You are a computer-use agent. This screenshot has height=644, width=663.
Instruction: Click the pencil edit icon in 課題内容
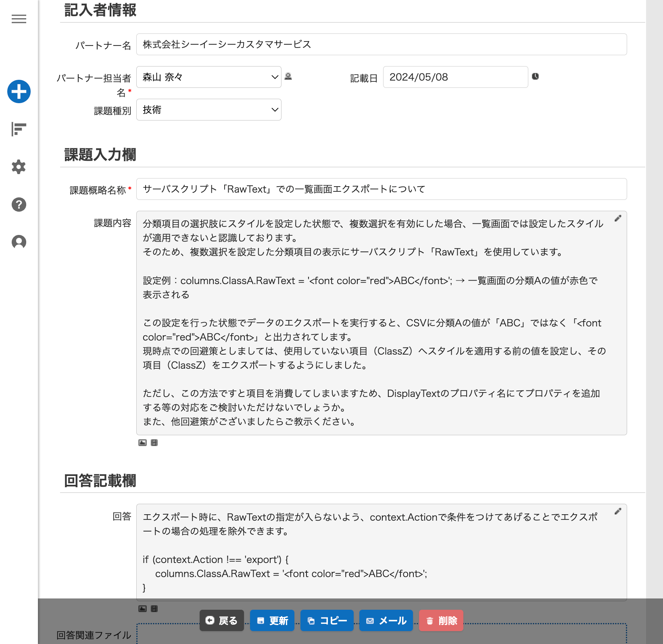[618, 218]
